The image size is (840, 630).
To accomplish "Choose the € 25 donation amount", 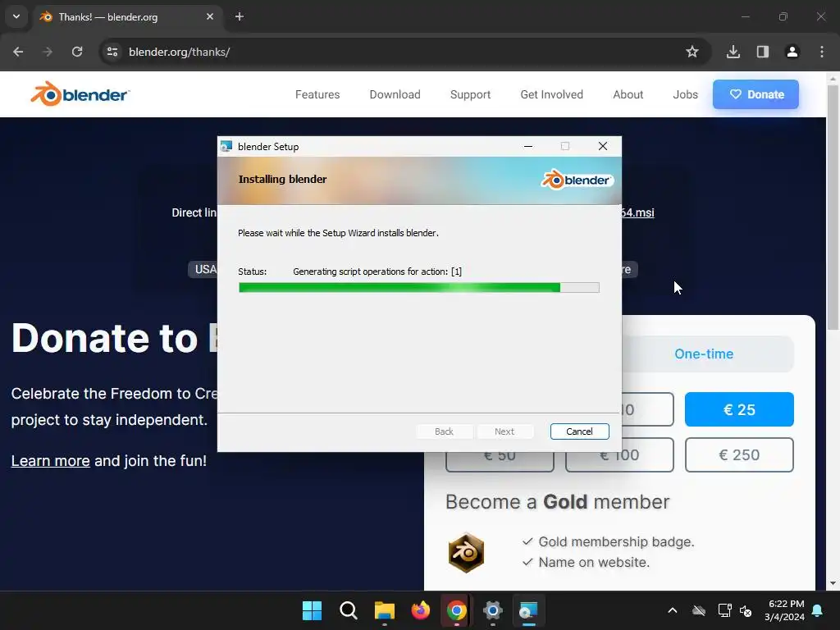I will point(739,409).
